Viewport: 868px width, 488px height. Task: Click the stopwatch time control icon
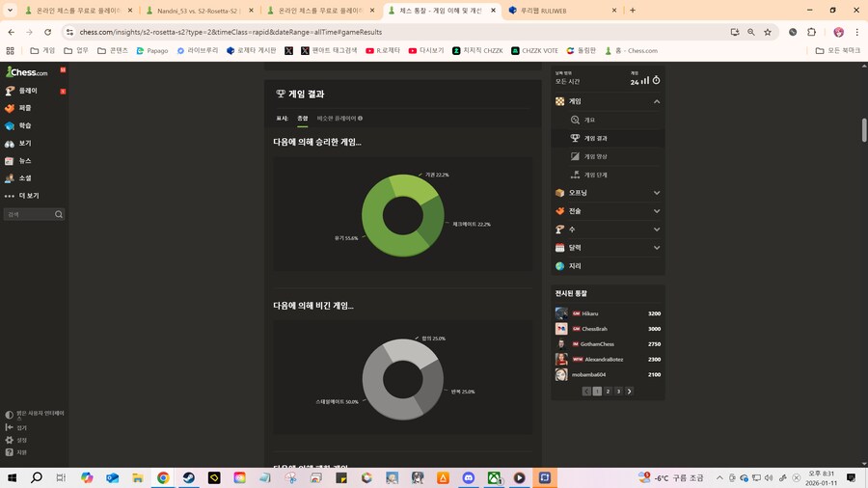656,80
